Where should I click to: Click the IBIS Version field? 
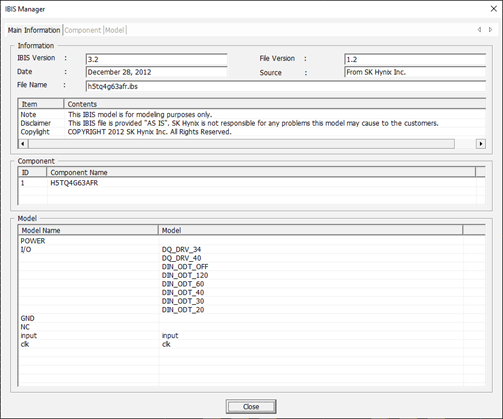[157, 59]
